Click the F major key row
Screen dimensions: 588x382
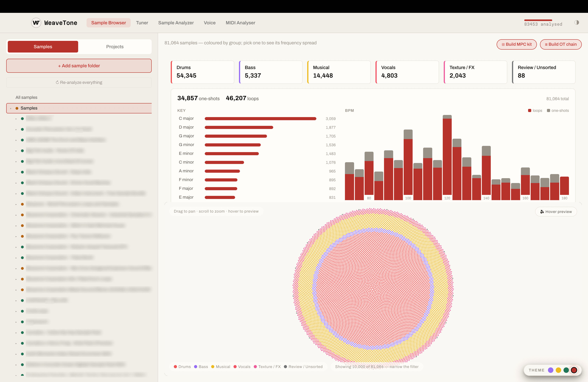coord(256,188)
